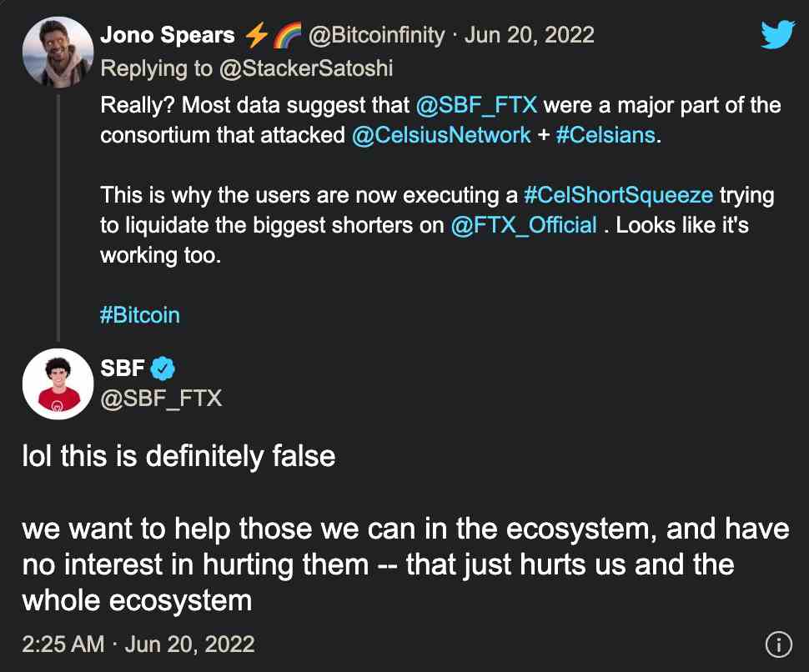809x672 pixels.
Task: Open Jono Spears' profile picture
Action: click(x=58, y=52)
